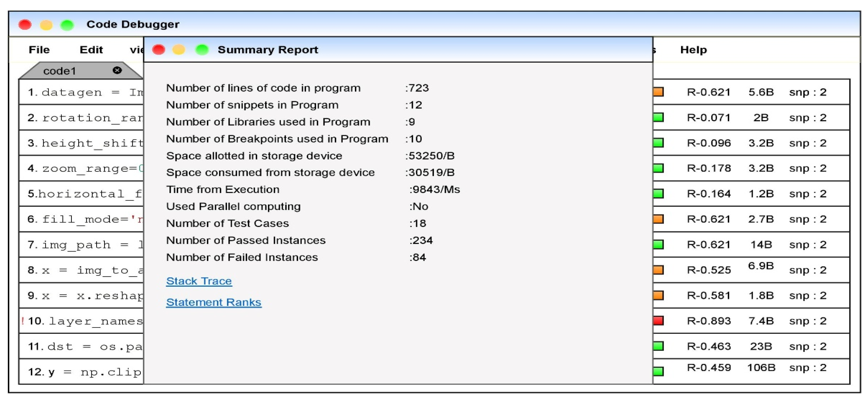Viewport: 868px width, 402px height.
Task: Click the red status square beside R-0.893
Action: pyautogui.click(x=658, y=320)
